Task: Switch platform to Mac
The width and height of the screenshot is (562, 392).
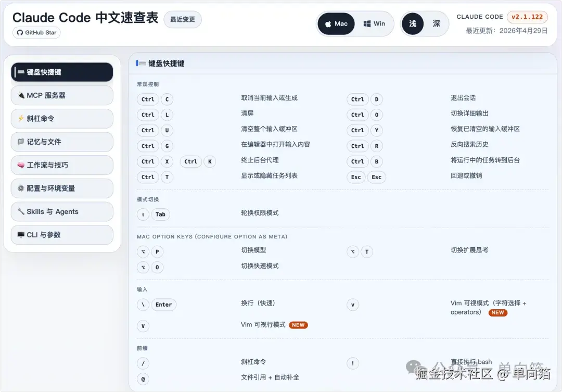Action: 336,23
